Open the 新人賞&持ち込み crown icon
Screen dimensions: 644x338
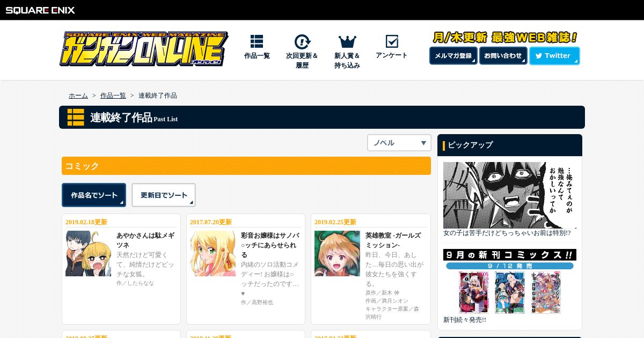click(x=347, y=42)
